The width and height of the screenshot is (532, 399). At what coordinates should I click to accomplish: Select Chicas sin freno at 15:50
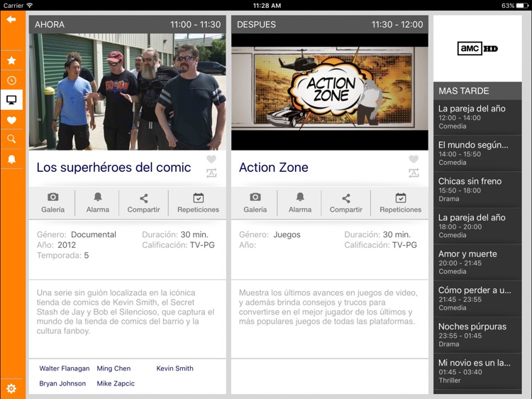pos(477,190)
